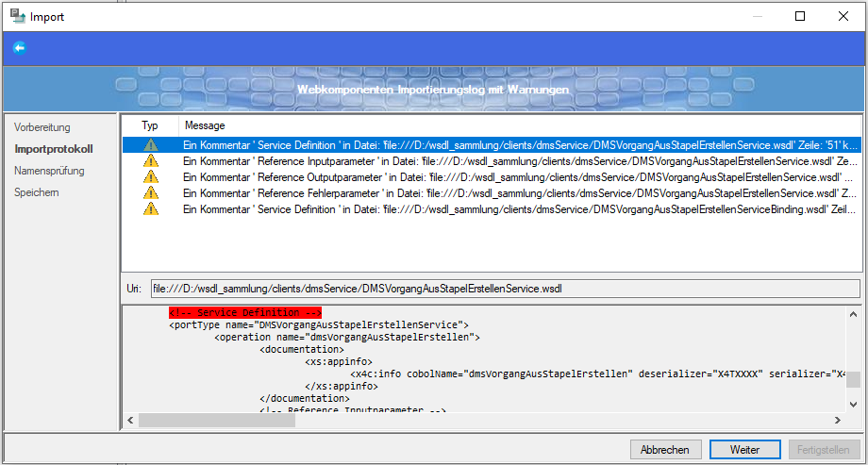Viewport: 868px width, 465px height.
Task: Open the Namensprüfung step
Action: 49,171
